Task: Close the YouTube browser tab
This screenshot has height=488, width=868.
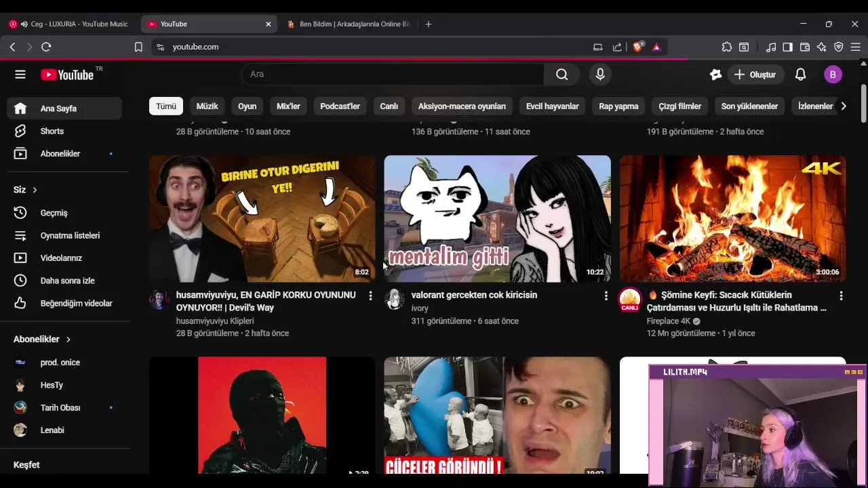Action: coord(268,24)
